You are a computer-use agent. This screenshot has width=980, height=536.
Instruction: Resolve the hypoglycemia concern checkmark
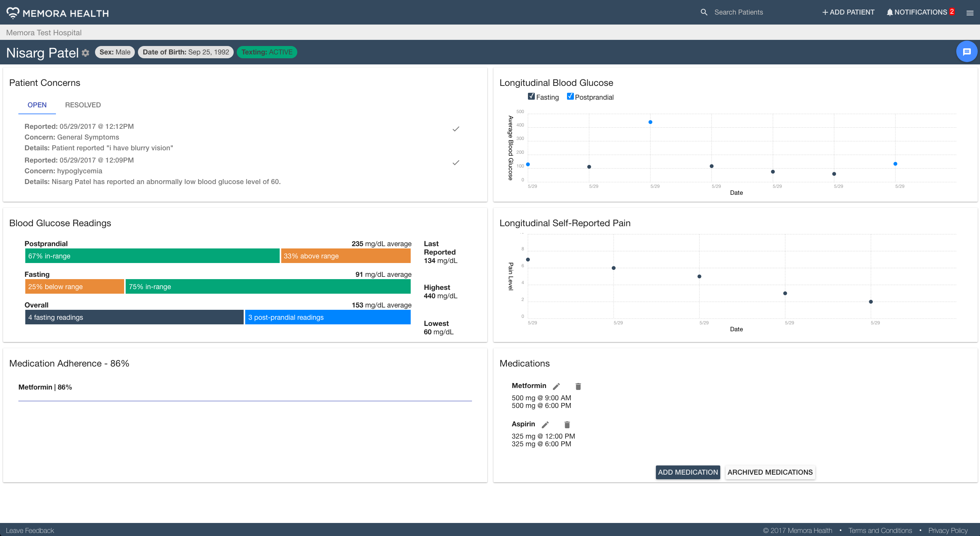point(456,163)
